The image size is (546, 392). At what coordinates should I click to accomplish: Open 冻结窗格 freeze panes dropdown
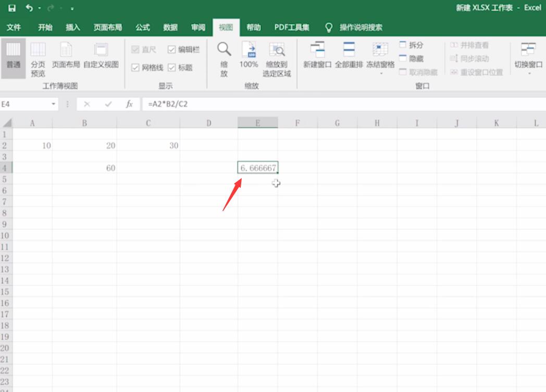pos(380,58)
